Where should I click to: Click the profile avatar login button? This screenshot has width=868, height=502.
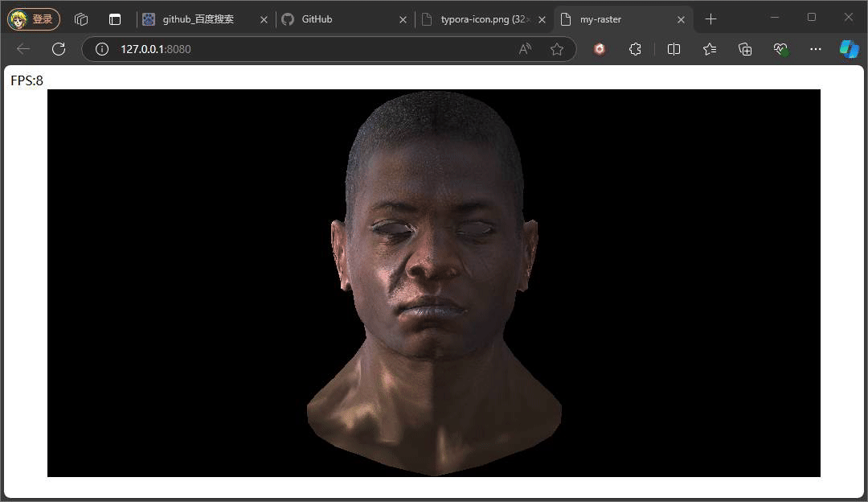click(x=33, y=19)
